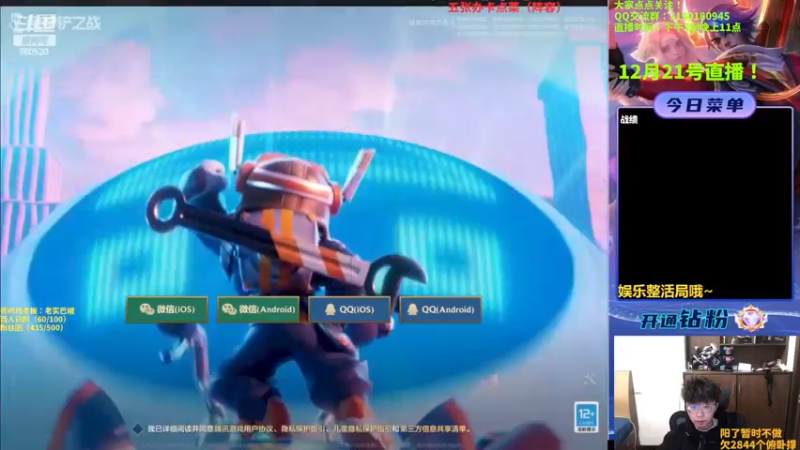The width and height of the screenshot is (800, 450).
Task: Click the 欠2844个俯卧撑 overlay text
Action: click(758, 444)
